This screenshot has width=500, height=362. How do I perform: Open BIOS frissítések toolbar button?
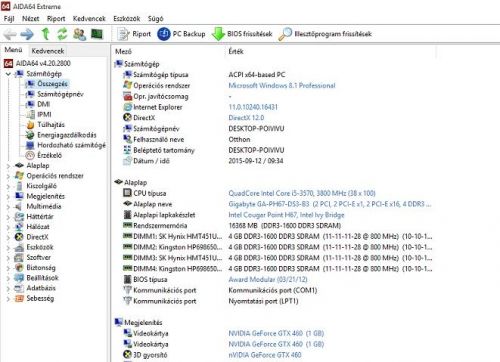click(x=242, y=34)
